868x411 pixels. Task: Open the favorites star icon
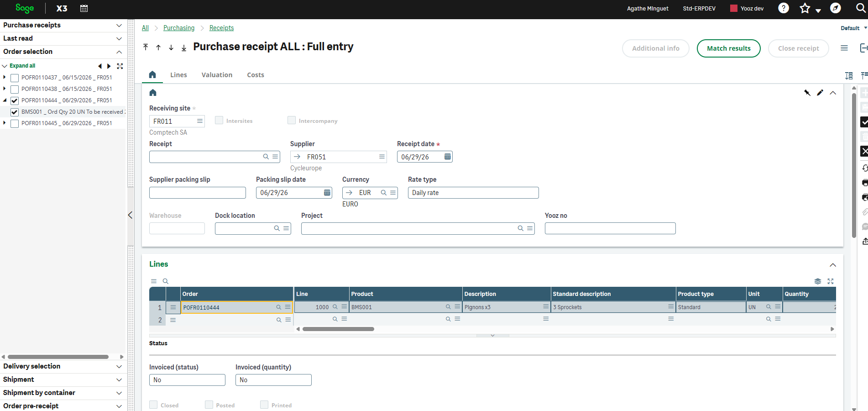(x=805, y=8)
